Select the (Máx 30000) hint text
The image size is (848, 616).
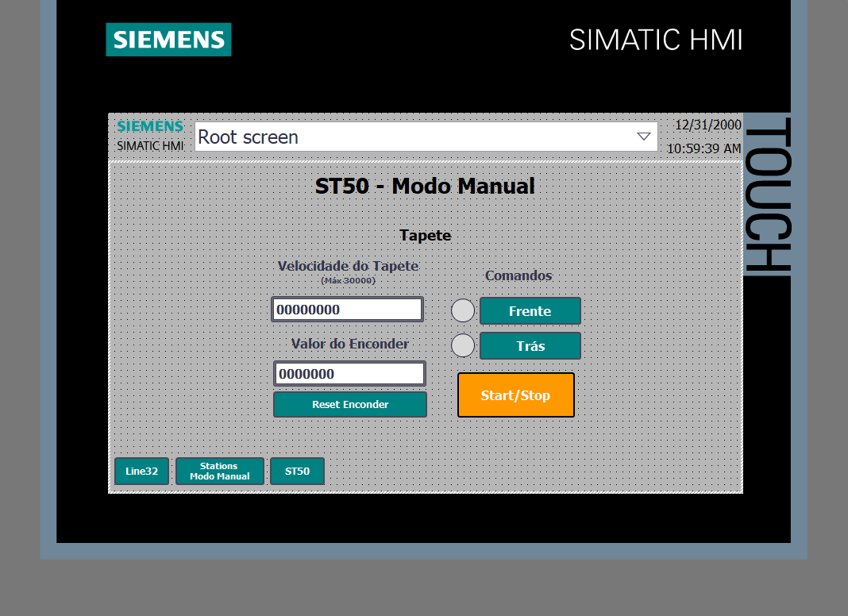(x=349, y=281)
